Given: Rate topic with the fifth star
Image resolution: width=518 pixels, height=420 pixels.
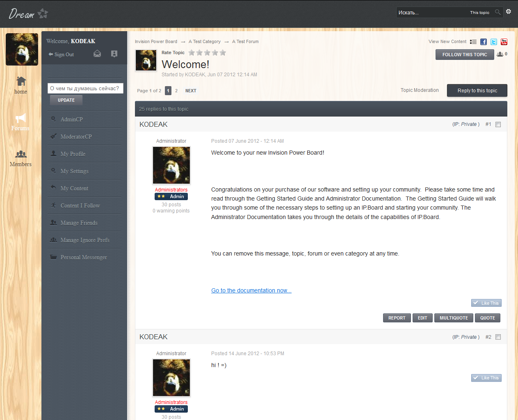Looking at the screenshot, I should (223, 52).
